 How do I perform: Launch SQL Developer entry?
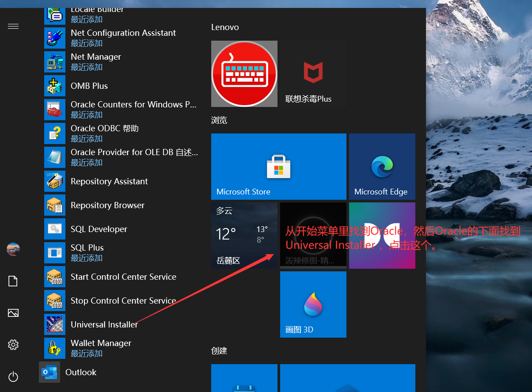122,229
